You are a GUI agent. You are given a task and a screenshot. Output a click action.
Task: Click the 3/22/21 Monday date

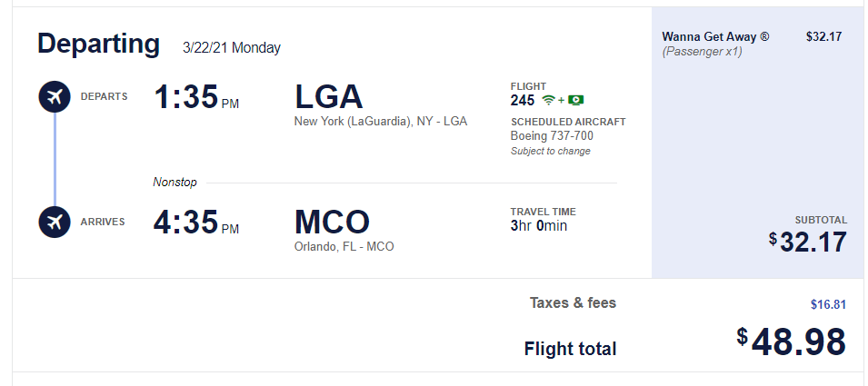pos(232,48)
